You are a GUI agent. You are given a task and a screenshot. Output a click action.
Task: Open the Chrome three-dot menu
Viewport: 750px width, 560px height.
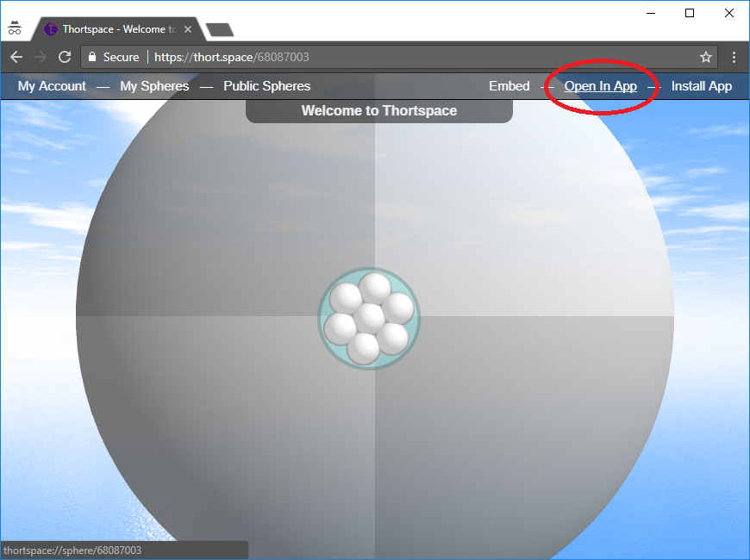[734, 58]
